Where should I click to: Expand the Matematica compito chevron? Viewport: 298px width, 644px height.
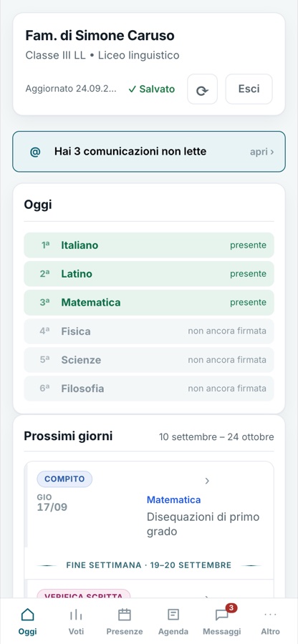coord(207,481)
